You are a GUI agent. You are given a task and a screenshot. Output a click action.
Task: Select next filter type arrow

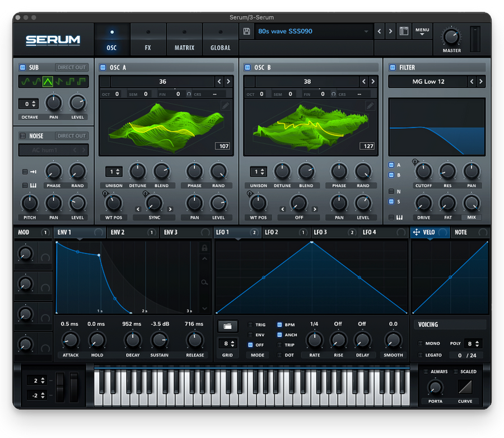click(x=481, y=82)
